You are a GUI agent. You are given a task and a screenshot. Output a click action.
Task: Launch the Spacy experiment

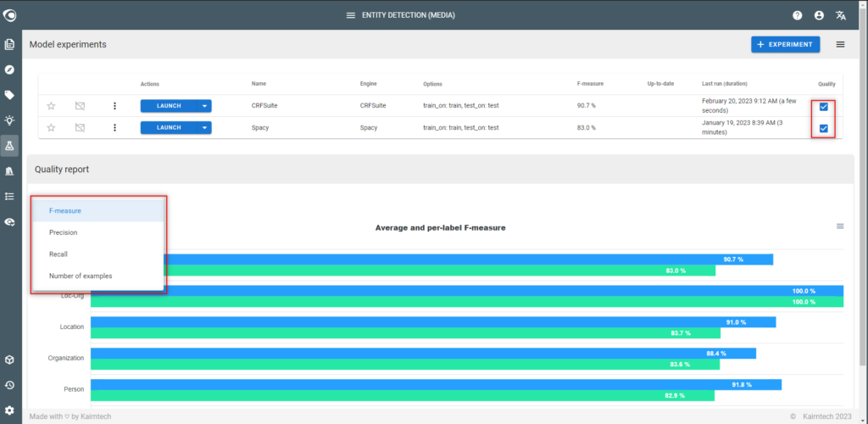point(169,128)
